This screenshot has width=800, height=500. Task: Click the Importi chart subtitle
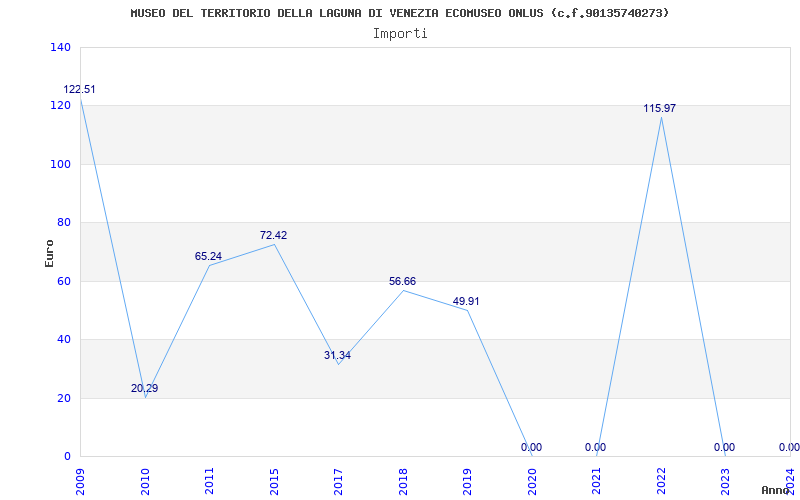(400, 34)
